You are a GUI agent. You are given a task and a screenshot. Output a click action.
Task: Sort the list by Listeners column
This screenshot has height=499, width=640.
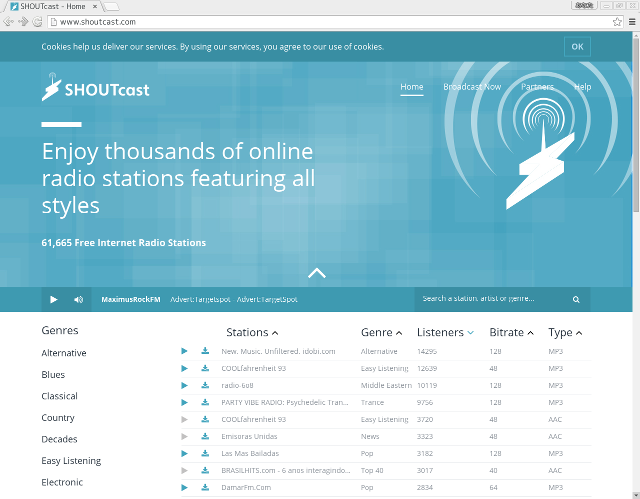(x=445, y=333)
